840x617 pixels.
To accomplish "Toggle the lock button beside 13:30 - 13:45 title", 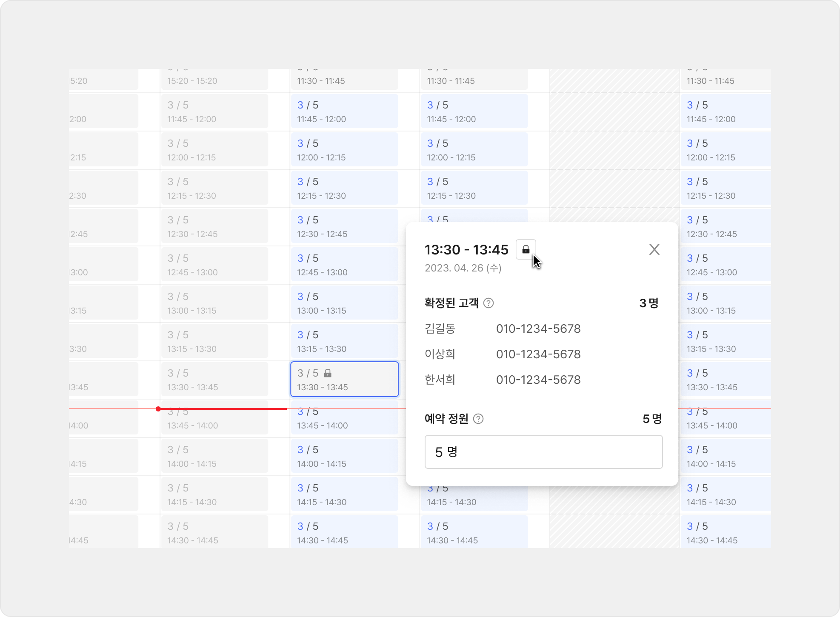I will coord(526,249).
